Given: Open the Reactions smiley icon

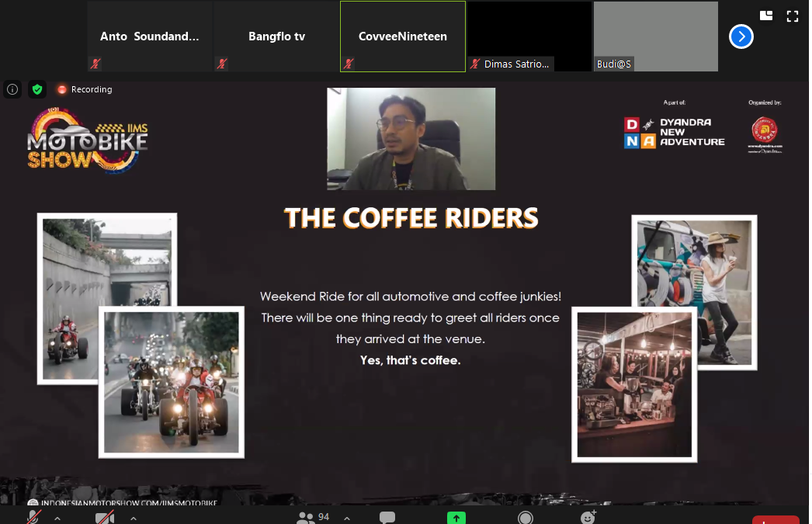Looking at the screenshot, I should pos(588,518).
